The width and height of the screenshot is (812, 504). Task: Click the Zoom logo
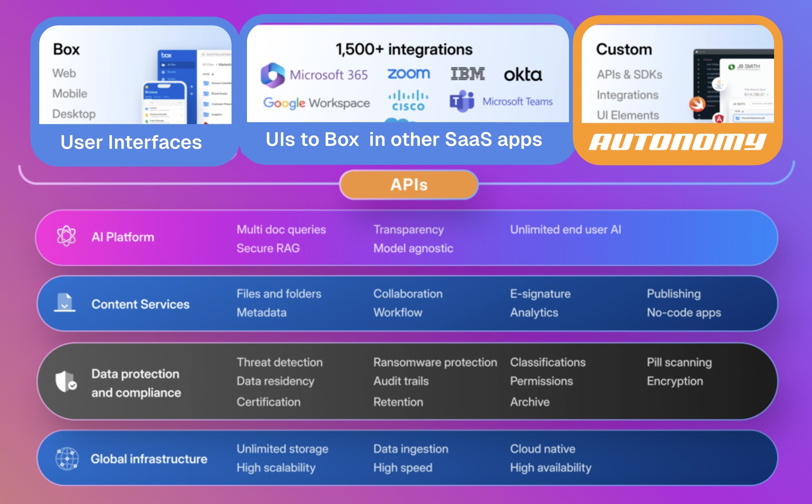pyautogui.click(x=409, y=74)
